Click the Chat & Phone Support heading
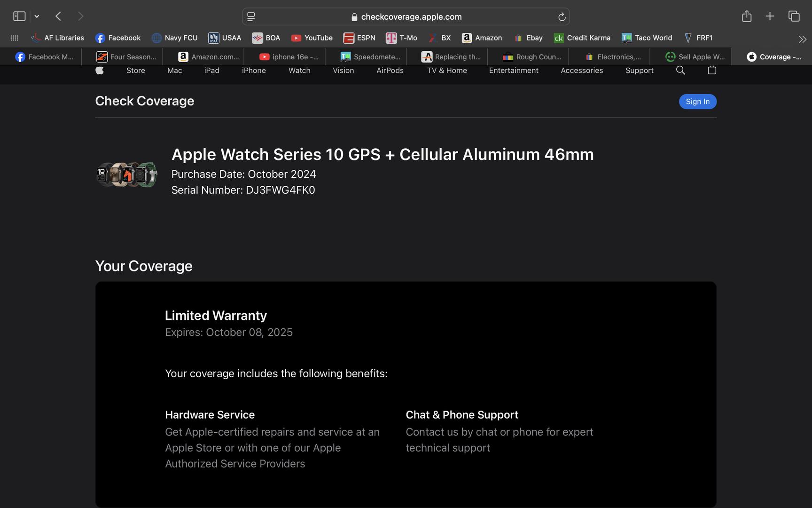This screenshot has width=812, height=508. pyautogui.click(x=462, y=415)
